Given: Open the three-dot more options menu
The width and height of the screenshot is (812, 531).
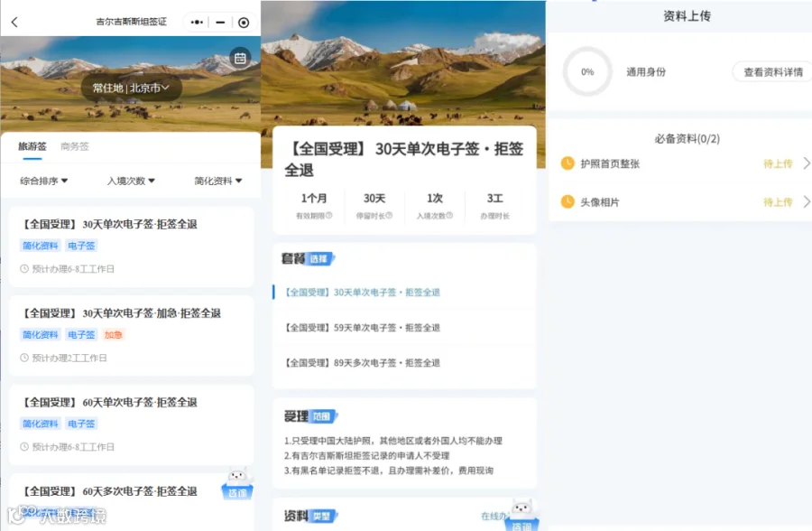Looking at the screenshot, I should [x=197, y=23].
